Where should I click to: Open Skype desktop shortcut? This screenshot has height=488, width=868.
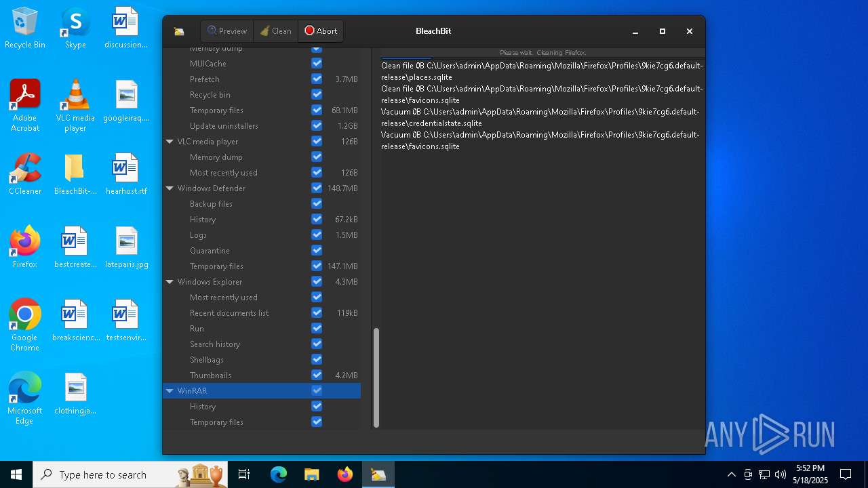click(x=75, y=28)
